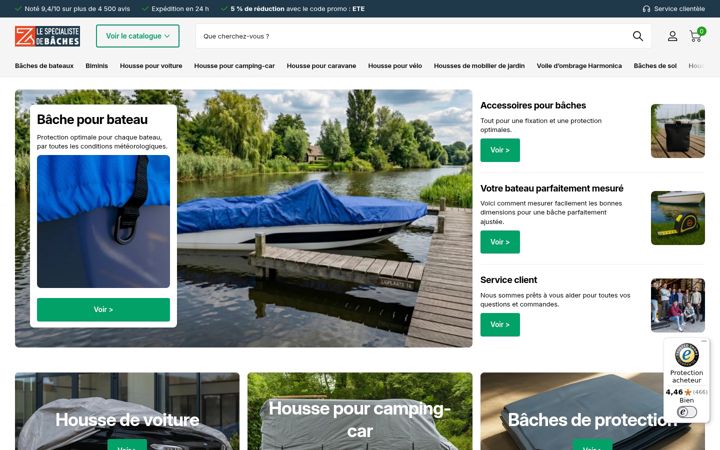Open Housse pour vélo menu item
This screenshot has height=450, width=720.
coord(395,66)
